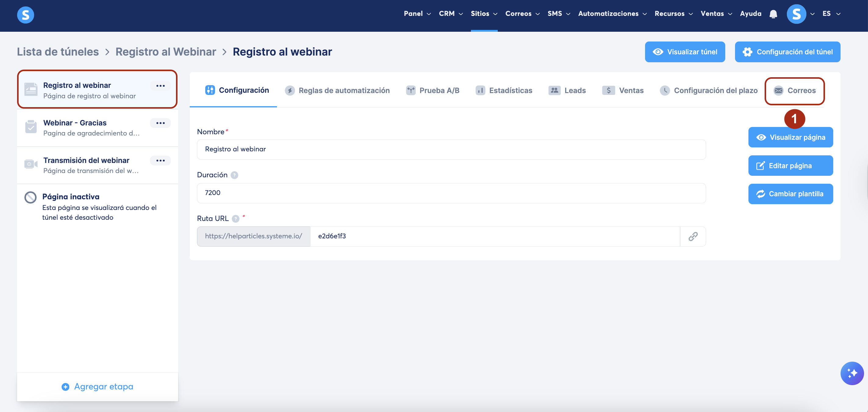Open the AI assistant sparkle button
Image resolution: width=868 pixels, height=412 pixels.
[x=852, y=373]
